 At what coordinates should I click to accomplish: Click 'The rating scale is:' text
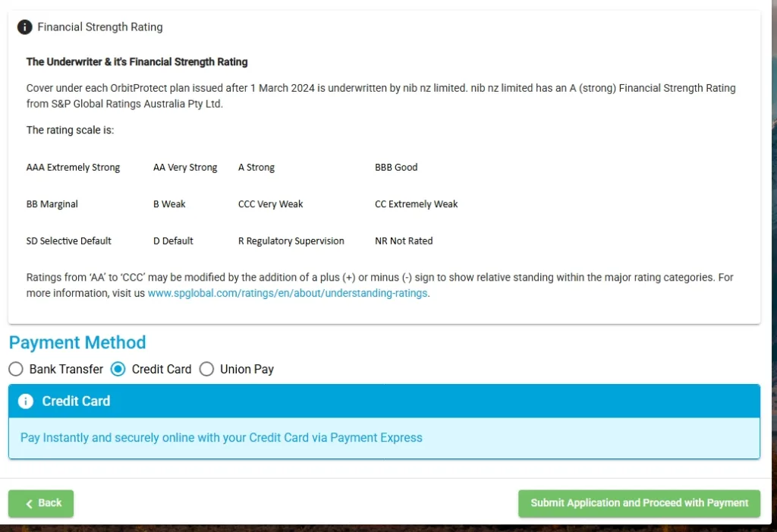(x=70, y=130)
